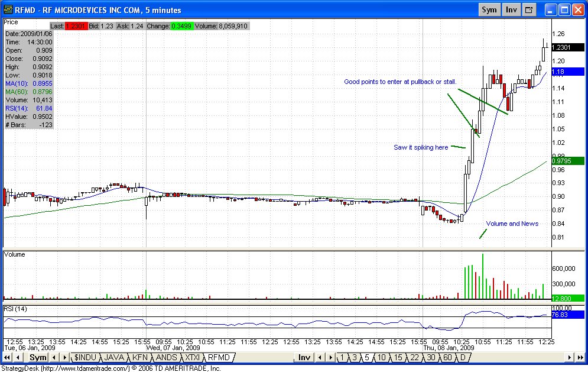Click the RSI(14) 61.84 data row
Viewport: 588px width, 372px height.
(29, 108)
